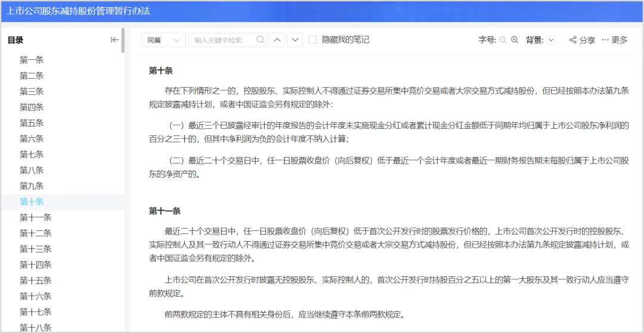Jump to 第一条 in the contents
This screenshot has width=644, height=333.
[x=32, y=60]
